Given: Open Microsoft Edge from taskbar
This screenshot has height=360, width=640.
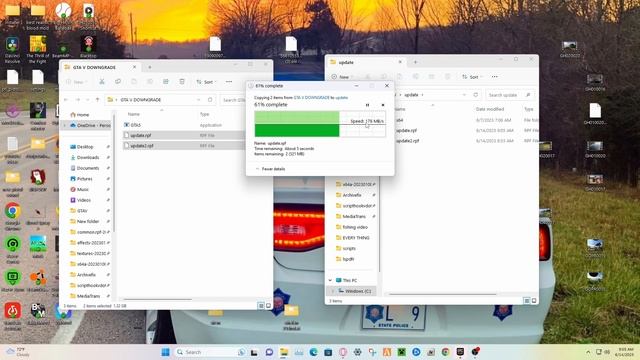Looking at the screenshot, I should tap(313, 352).
